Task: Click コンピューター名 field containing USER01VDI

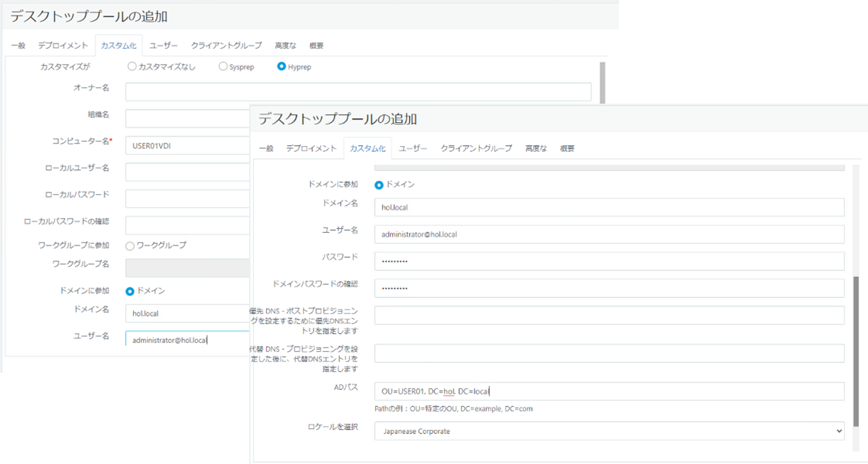Action: 188,145
